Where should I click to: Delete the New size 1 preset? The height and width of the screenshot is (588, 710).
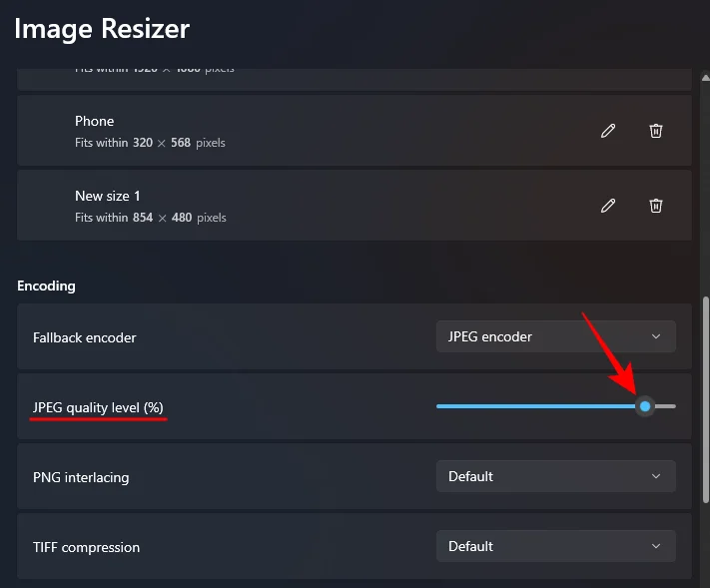click(x=656, y=206)
